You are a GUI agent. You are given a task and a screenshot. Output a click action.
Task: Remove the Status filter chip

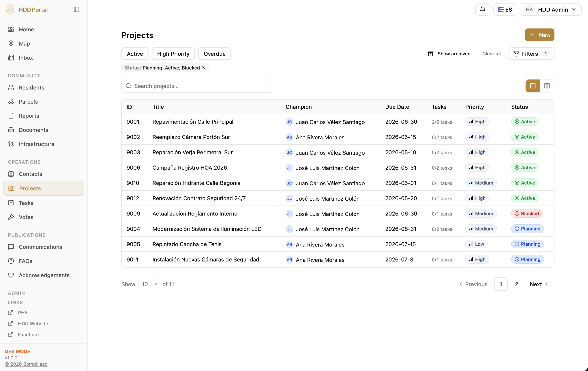pos(204,68)
